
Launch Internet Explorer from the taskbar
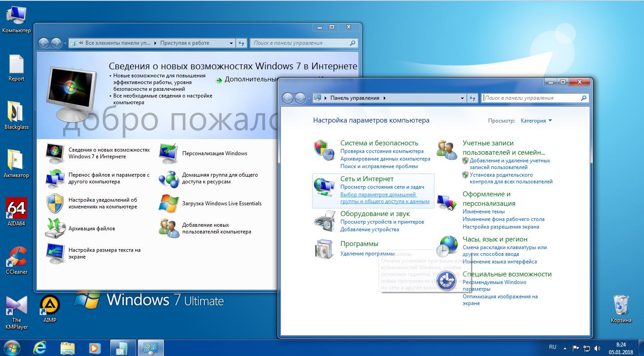[40, 348]
